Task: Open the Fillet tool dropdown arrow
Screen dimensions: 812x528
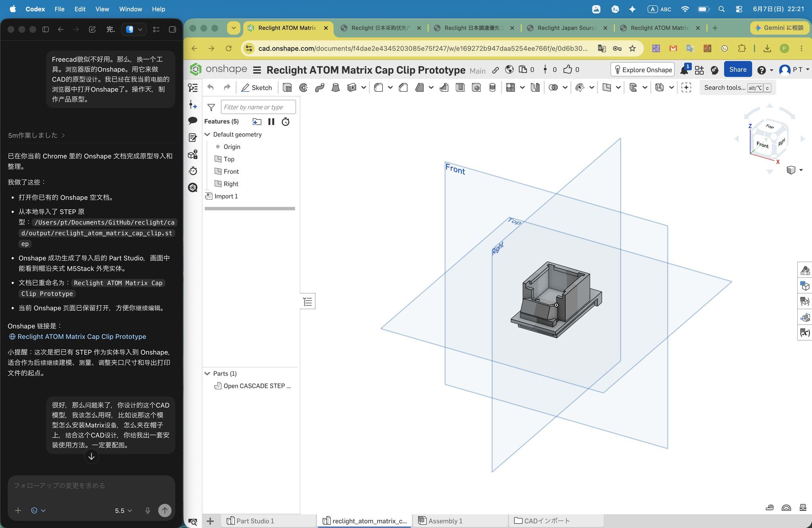Action: [x=390, y=88]
